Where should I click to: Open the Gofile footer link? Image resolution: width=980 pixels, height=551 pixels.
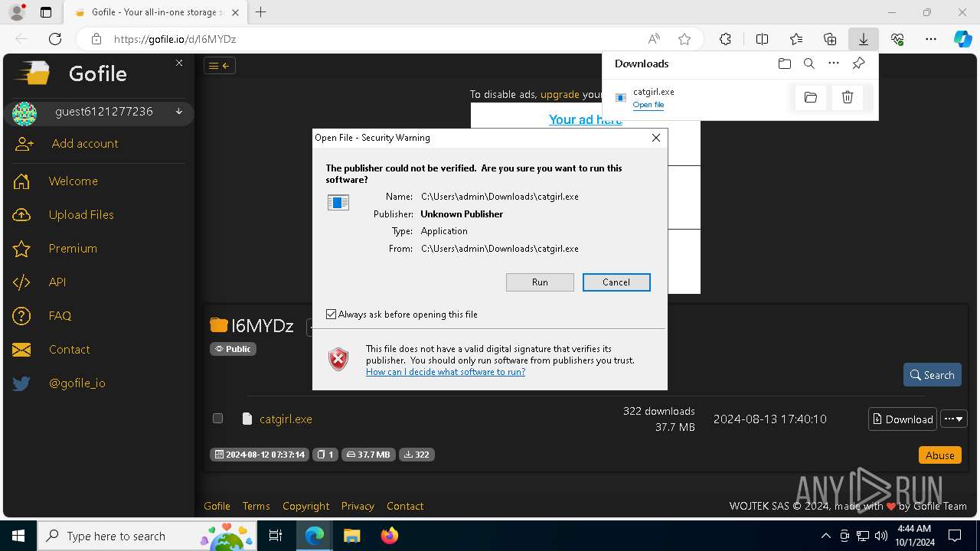click(217, 506)
